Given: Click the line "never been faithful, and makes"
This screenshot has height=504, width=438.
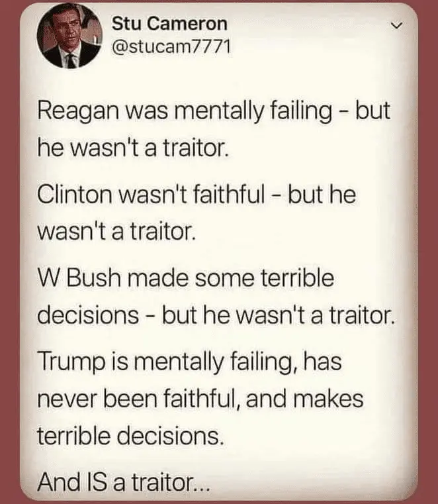Looking at the screenshot, I should click(200, 399).
